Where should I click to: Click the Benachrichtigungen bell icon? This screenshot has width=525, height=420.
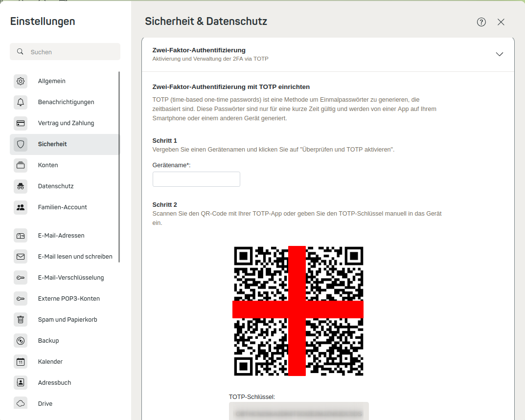(x=21, y=102)
